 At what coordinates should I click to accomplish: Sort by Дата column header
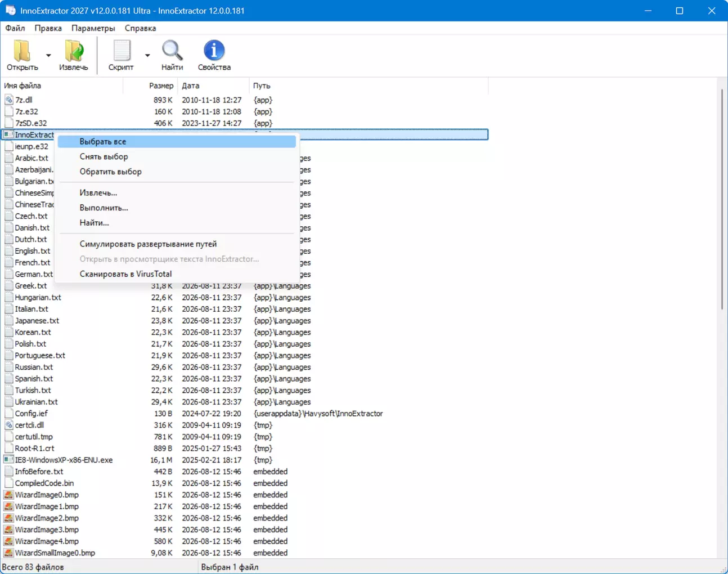213,86
